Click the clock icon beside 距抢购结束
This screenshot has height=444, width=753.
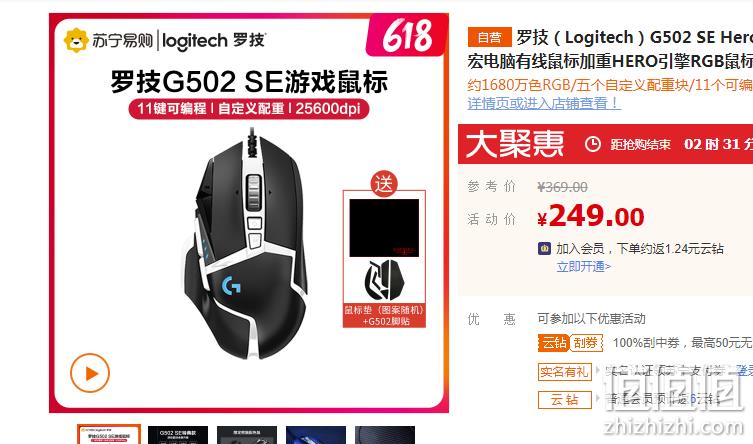[x=593, y=144]
